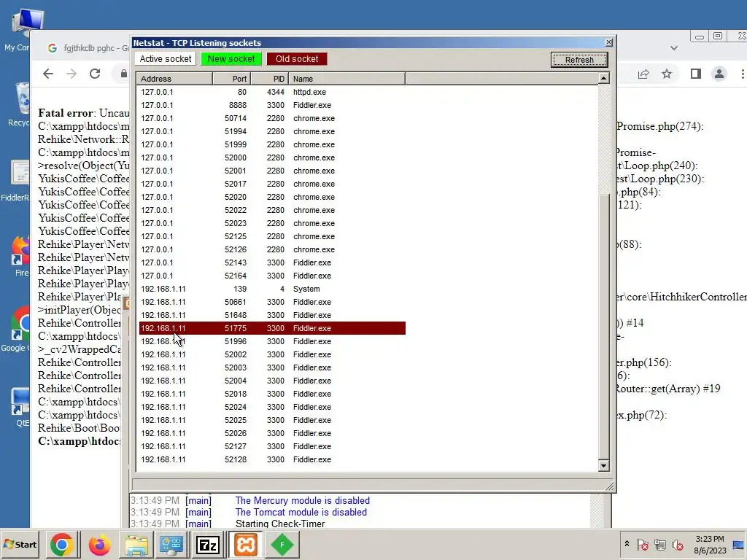Select the chrome.exe row on port 52126
This screenshot has width=747, height=560.
tap(272, 249)
